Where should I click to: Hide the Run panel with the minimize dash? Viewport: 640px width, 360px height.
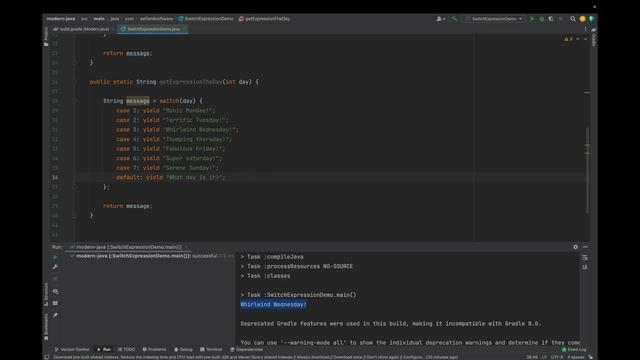point(585,247)
